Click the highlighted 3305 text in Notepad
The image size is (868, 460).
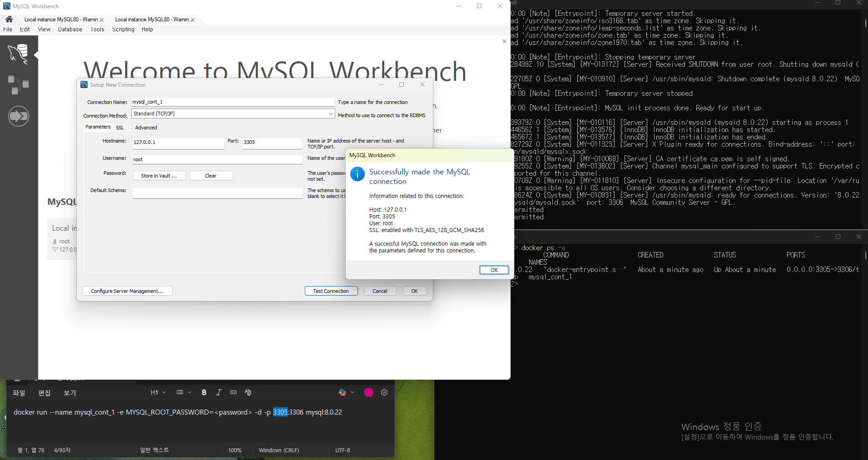(x=280, y=412)
